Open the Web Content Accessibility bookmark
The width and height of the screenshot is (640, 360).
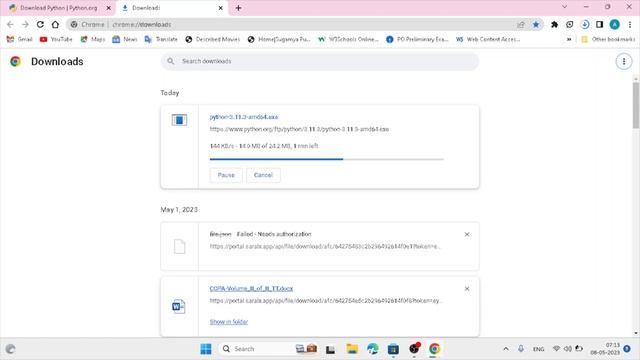tap(488, 39)
